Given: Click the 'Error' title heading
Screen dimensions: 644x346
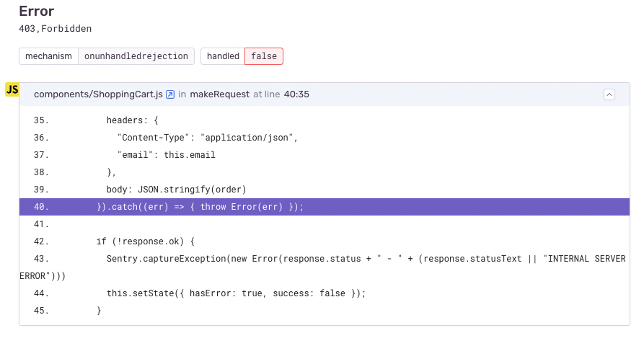Looking at the screenshot, I should (37, 11).
